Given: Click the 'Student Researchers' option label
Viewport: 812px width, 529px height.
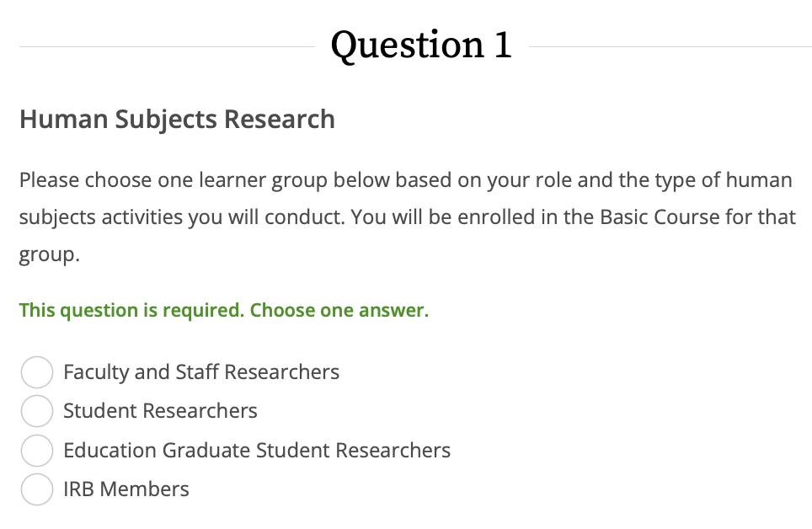Looking at the screenshot, I should pos(160,411).
